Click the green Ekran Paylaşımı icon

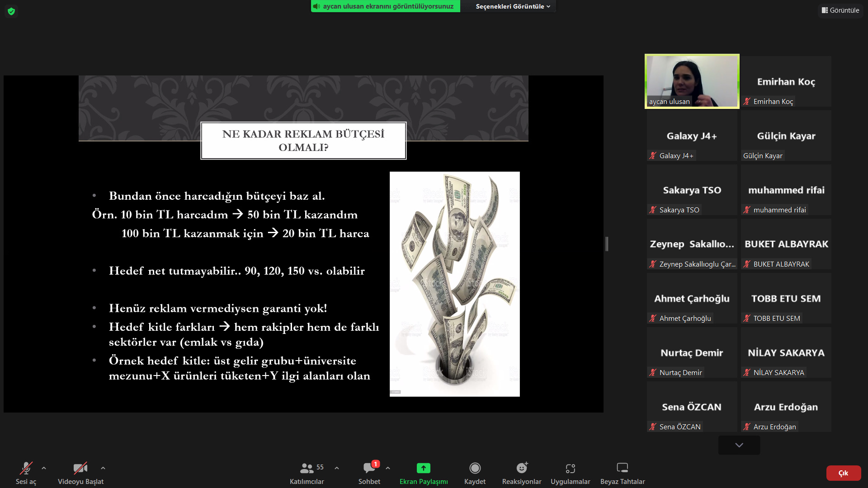pos(423,468)
